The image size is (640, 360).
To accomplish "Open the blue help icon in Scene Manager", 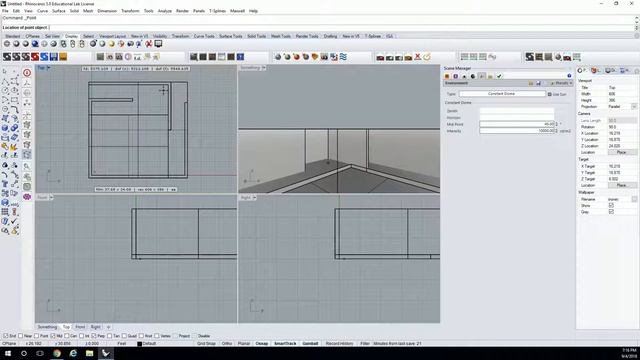I will pyautogui.click(x=569, y=76).
